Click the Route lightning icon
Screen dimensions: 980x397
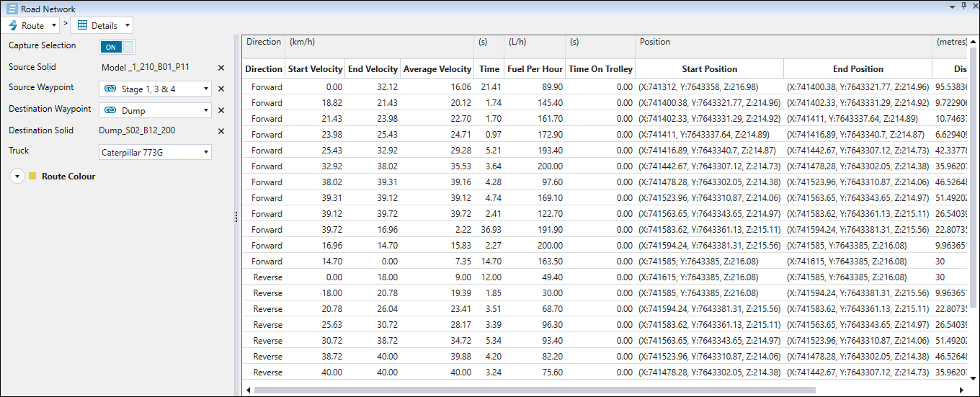13,25
